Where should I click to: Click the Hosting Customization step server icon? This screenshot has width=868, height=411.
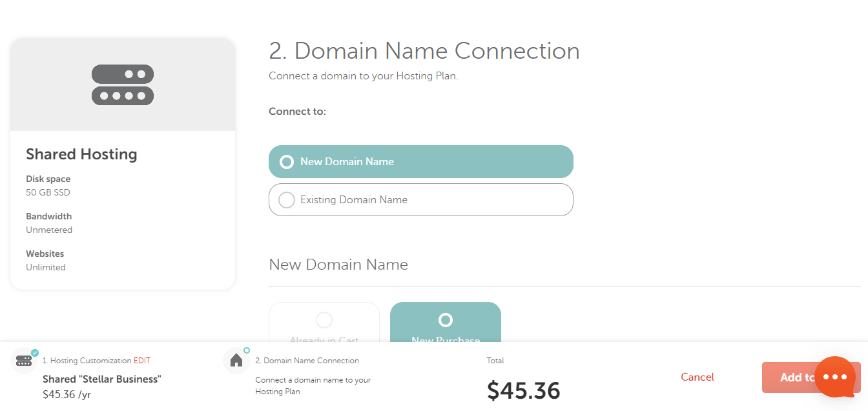click(x=25, y=361)
